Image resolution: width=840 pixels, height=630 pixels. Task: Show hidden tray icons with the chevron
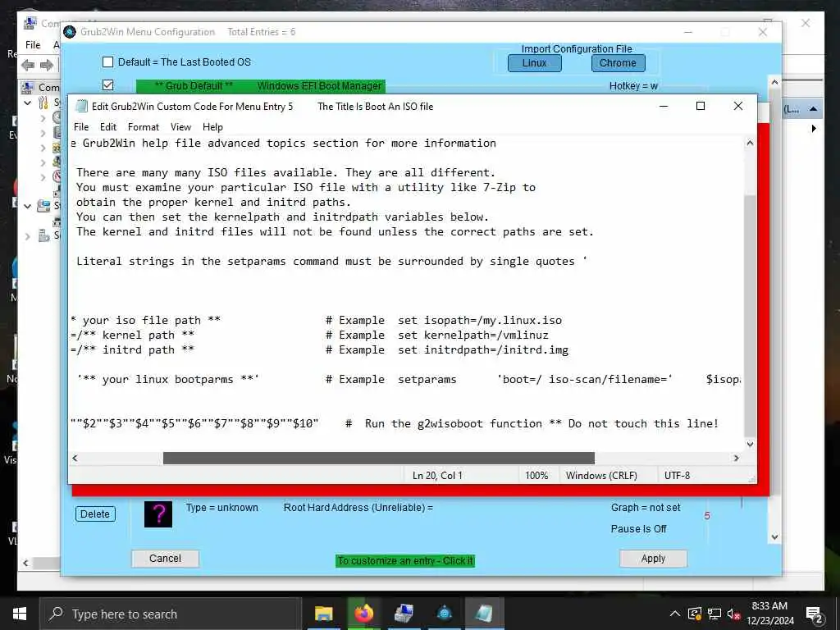click(x=675, y=614)
